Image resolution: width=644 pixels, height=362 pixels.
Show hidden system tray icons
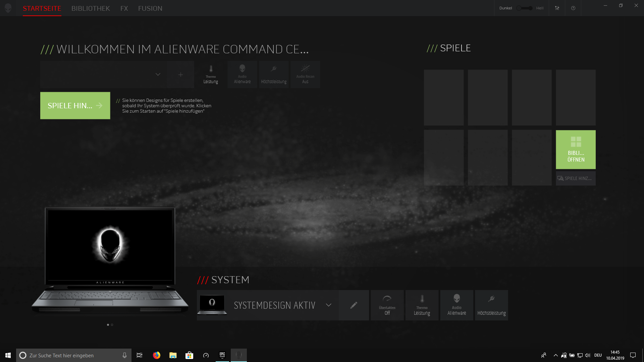[556, 355]
